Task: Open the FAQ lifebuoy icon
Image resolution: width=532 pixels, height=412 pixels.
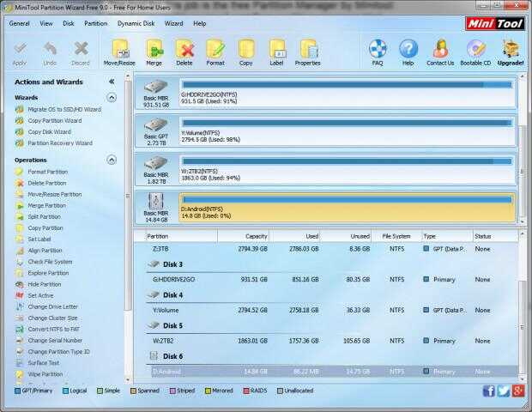Action: click(378, 49)
